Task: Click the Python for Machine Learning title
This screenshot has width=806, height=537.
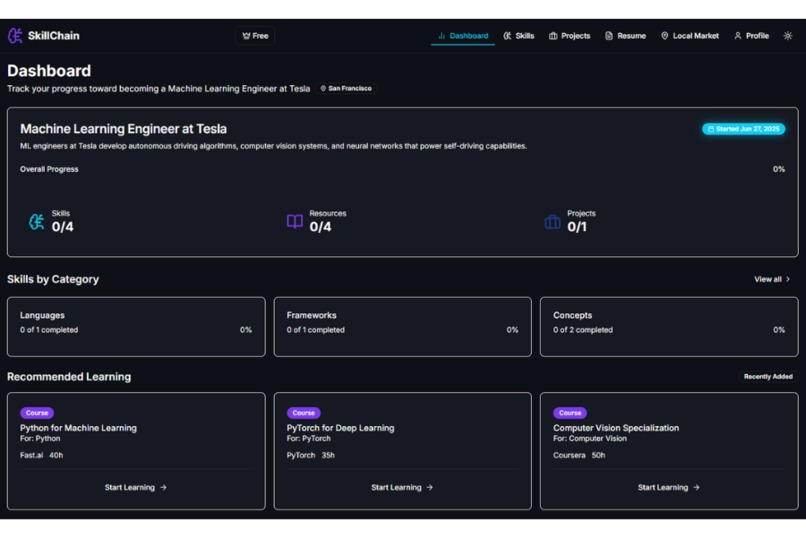Action: (78, 428)
